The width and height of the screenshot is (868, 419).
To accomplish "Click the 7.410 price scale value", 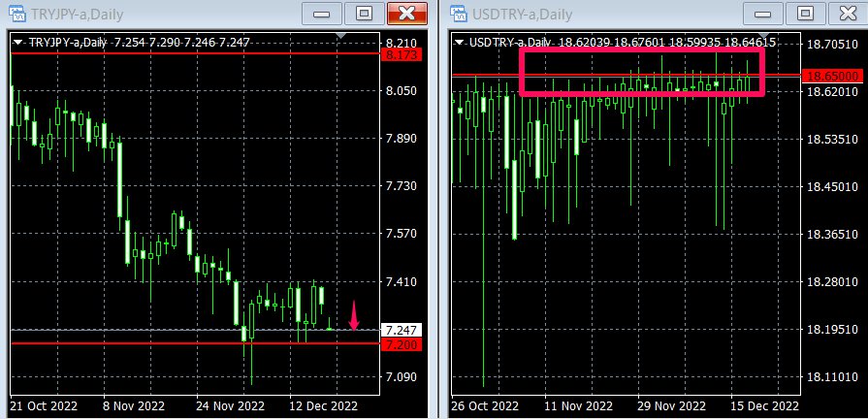I will pos(402,281).
